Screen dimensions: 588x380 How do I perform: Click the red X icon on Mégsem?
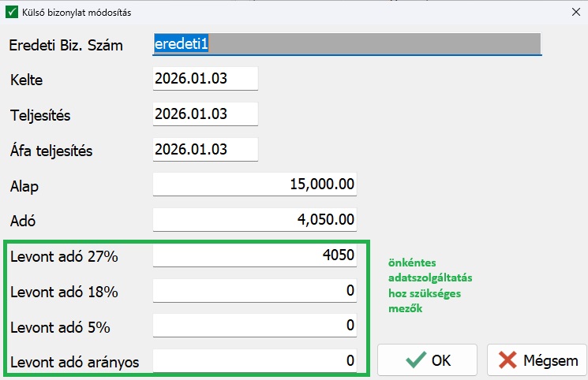[x=507, y=361]
